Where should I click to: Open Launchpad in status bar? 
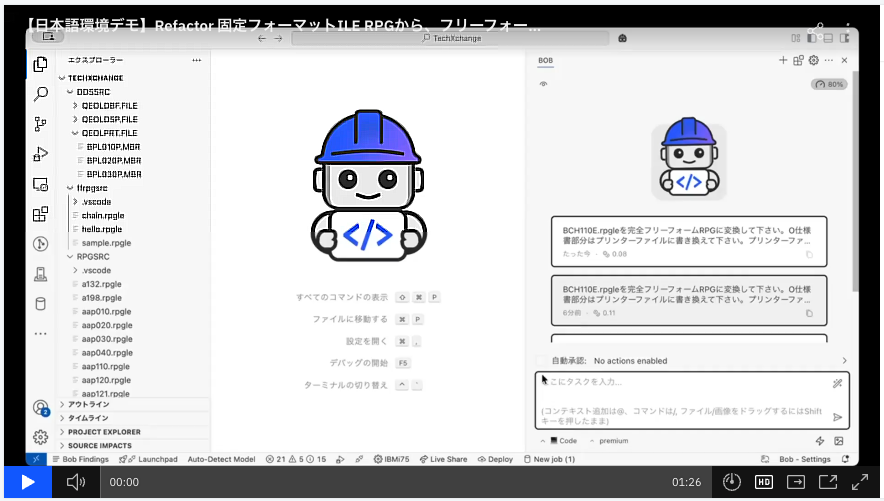tap(148, 459)
